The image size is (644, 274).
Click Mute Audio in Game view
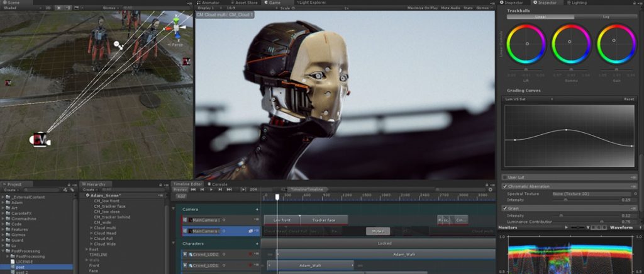coord(450,8)
